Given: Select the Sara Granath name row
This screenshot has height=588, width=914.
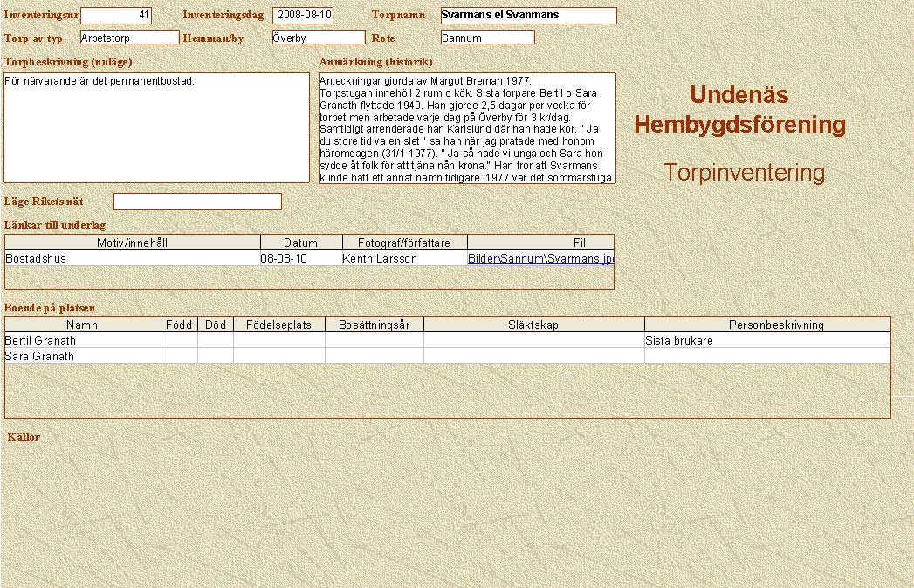Looking at the screenshot, I should 82,356.
